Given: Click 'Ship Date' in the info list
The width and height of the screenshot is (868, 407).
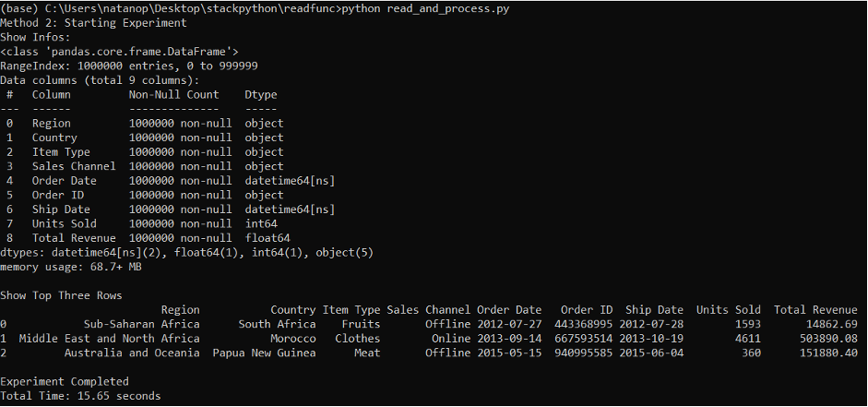Looking at the screenshot, I should click(61, 209).
